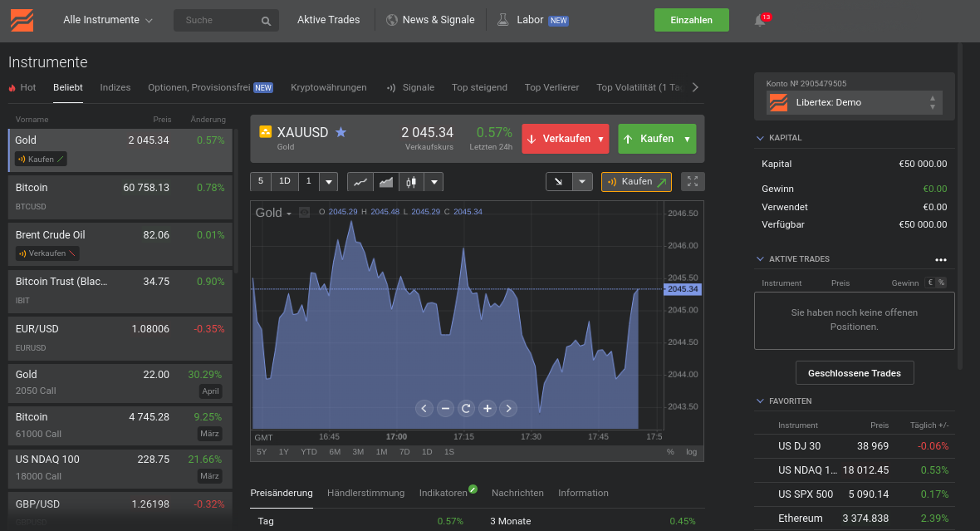Open the Top Verlierer tab

click(552, 87)
